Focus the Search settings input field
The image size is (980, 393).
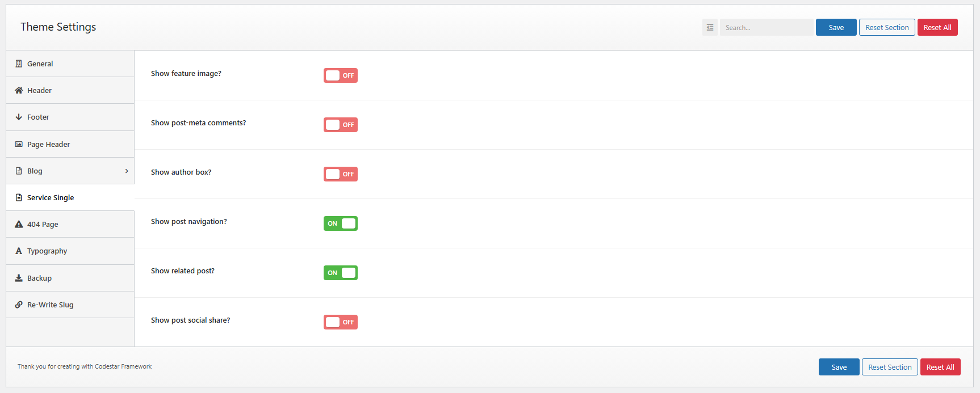[766, 27]
